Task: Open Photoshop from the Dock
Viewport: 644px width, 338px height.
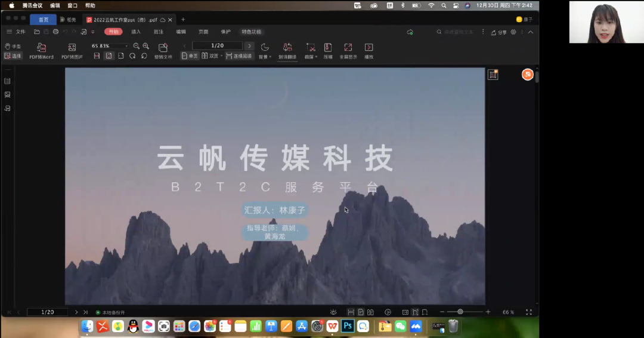Action: pos(347,326)
